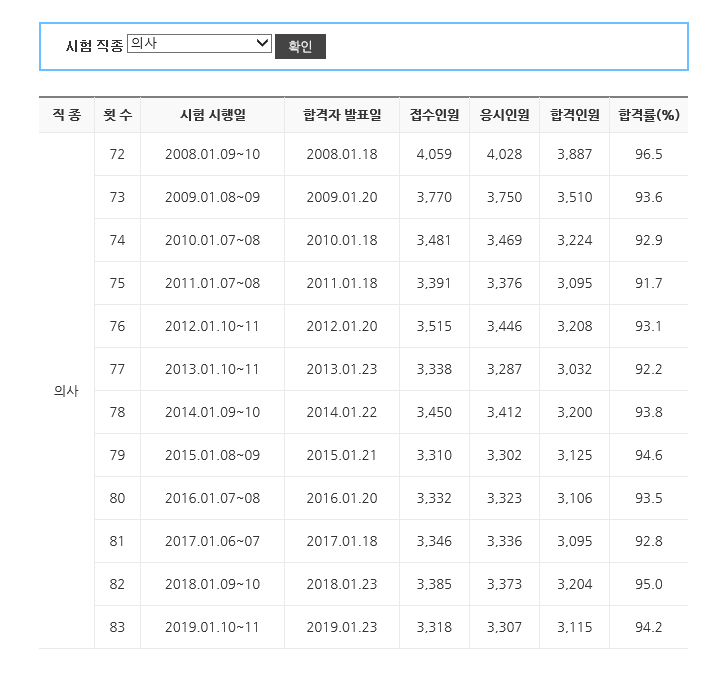712x673 pixels.
Task: Click the examinees value 3,376
Action: [x=504, y=283]
